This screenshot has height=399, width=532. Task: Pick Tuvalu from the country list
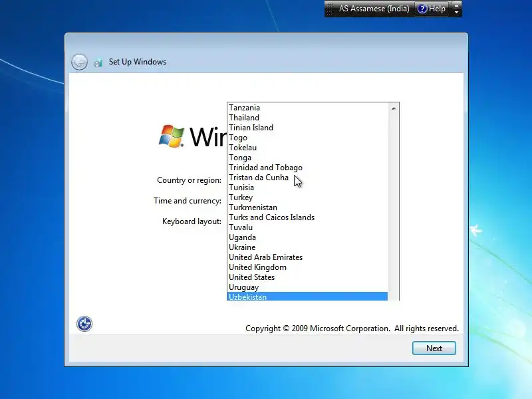click(307, 227)
